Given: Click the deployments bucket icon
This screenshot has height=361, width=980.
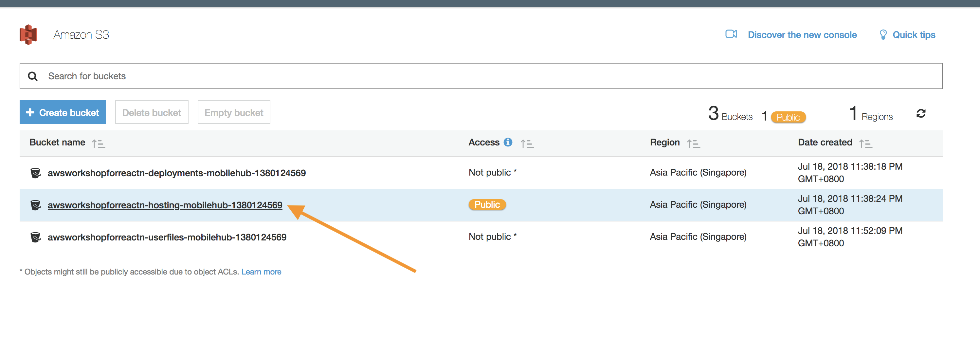Looking at the screenshot, I should click(35, 173).
